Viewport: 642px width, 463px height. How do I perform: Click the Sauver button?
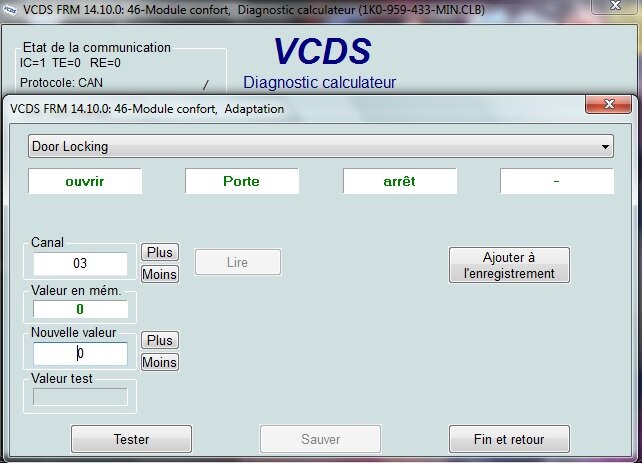click(x=320, y=439)
